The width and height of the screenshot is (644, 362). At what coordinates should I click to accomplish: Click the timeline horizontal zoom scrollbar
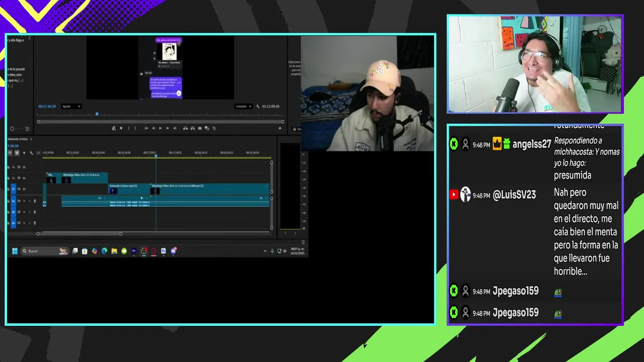79,234
